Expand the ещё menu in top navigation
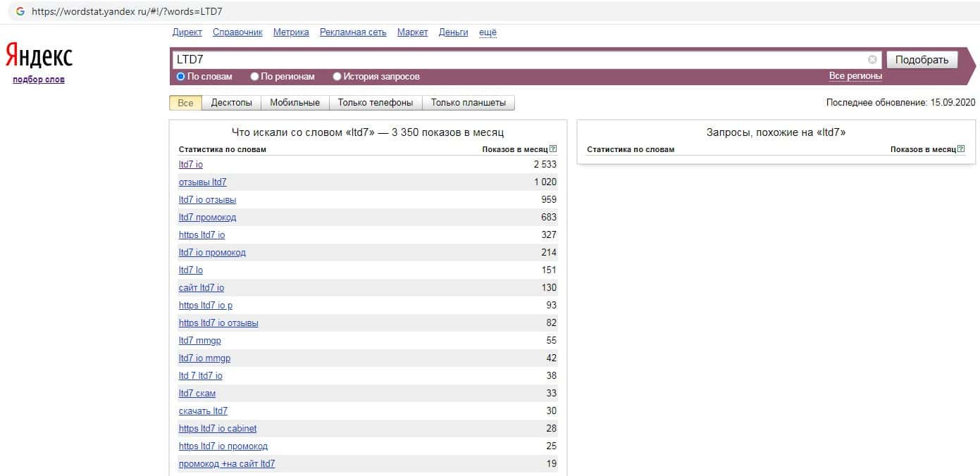This screenshot has height=476, width=980. pos(488,32)
